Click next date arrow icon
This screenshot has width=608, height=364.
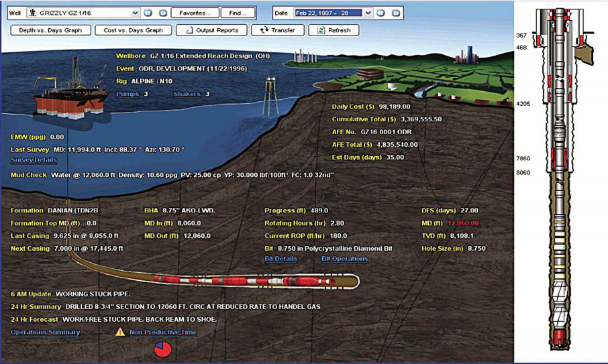(396, 13)
